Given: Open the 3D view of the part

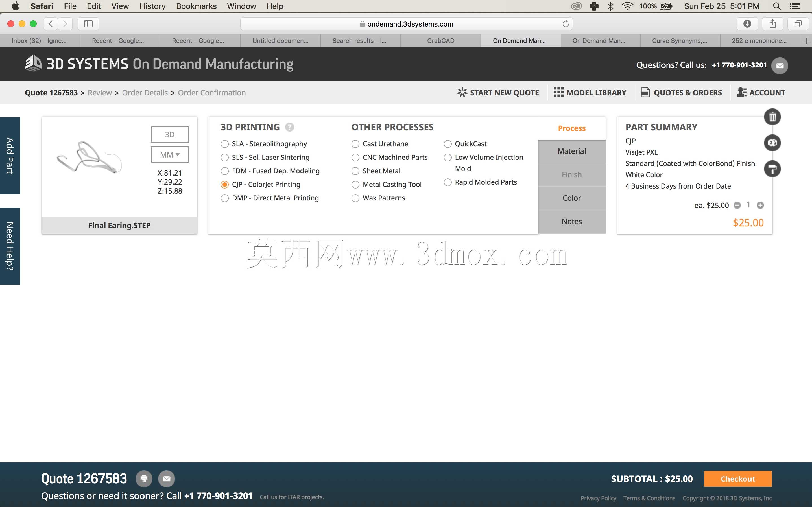Looking at the screenshot, I should [x=170, y=134].
